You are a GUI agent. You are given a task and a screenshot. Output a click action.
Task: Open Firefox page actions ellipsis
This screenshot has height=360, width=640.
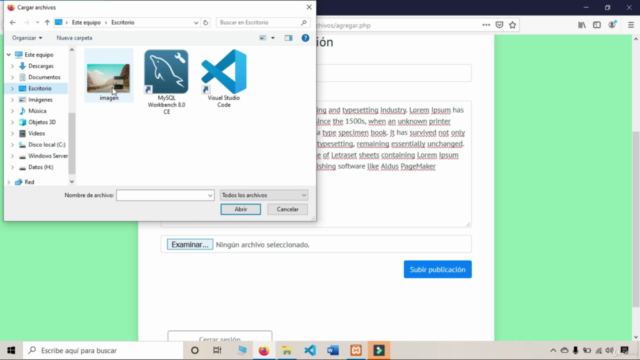click(486, 25)
